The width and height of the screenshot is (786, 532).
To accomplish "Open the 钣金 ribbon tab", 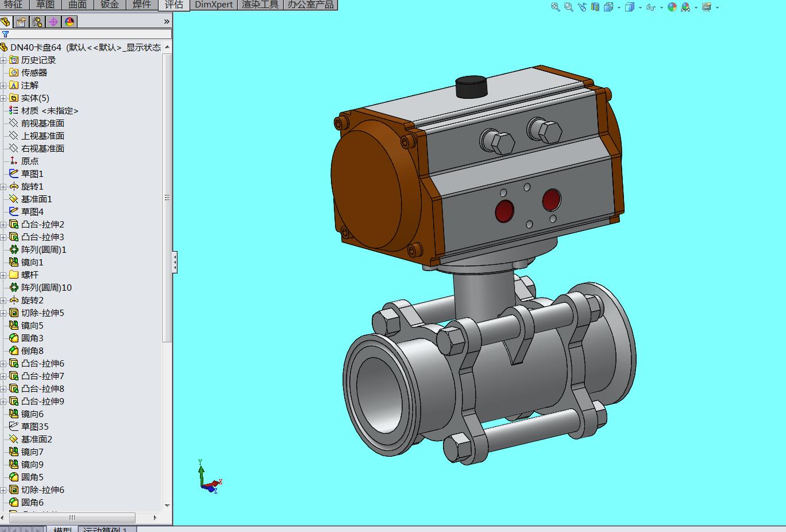I will click(110, 5).
